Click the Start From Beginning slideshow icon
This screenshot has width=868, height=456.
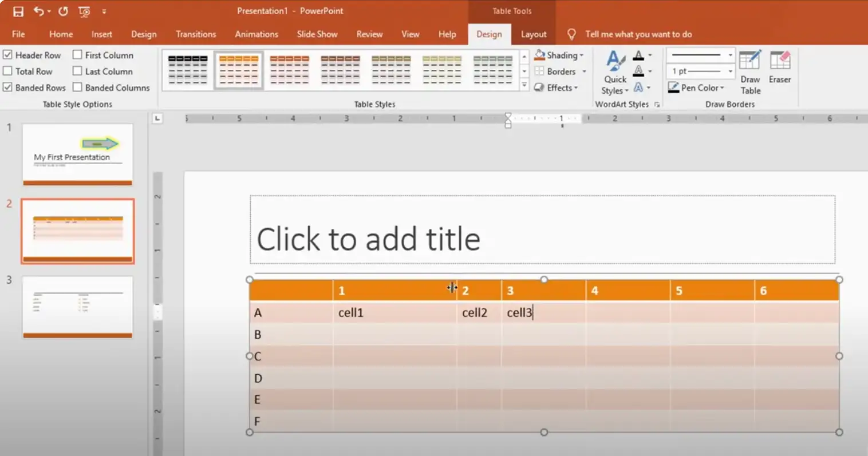click(84, 11)
